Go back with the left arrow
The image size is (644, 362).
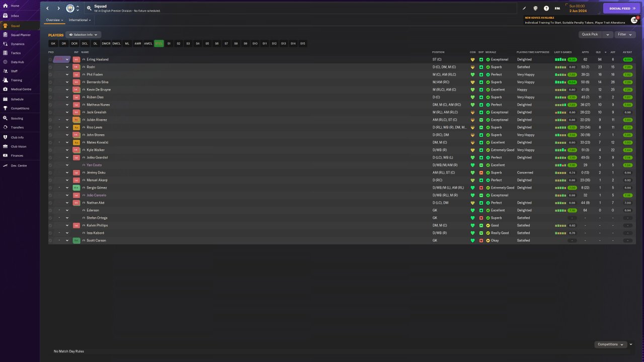(48, 9)
